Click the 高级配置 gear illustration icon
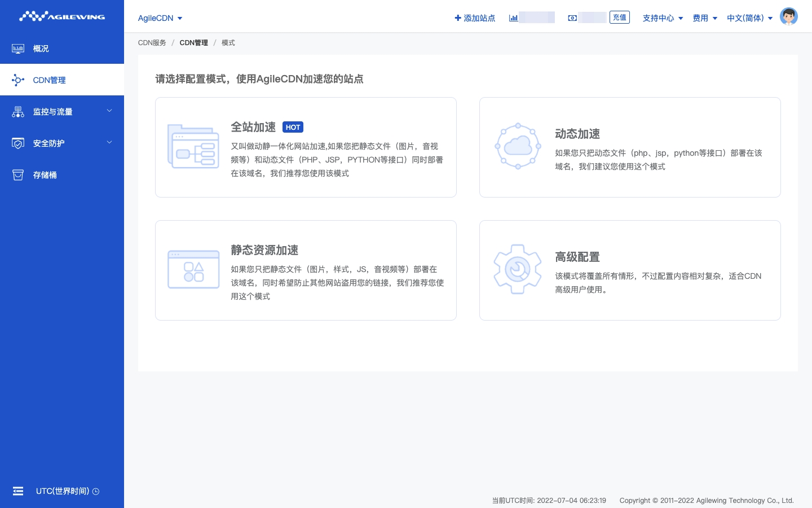The height and width of the screenshot is (508, 812). pos(517,269)
